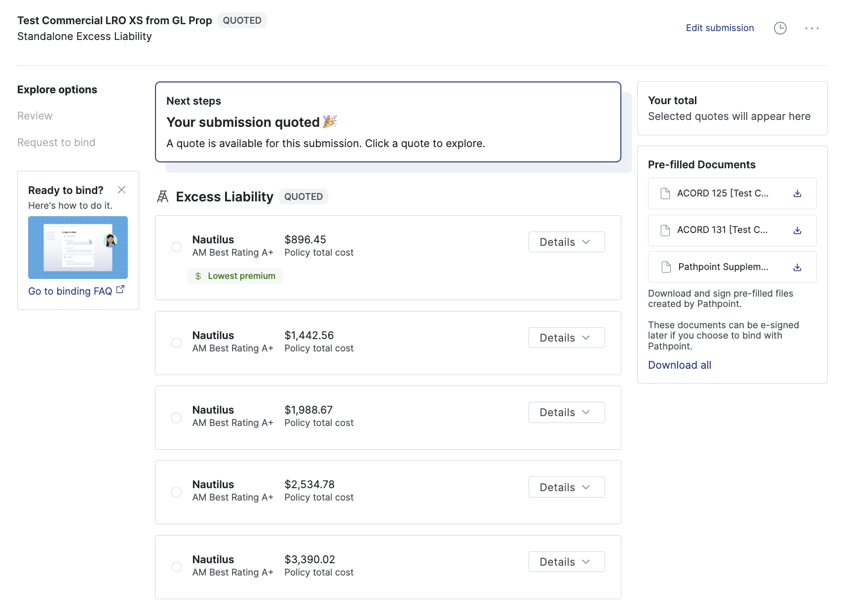The height and width of the screenshot is (616, 841).
Task: Open the submission history clock icon
Action: pos(780,28)
